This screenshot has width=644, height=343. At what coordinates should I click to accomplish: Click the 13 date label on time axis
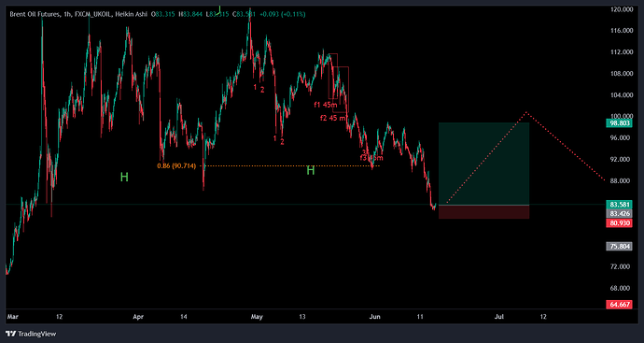point(302,317)
